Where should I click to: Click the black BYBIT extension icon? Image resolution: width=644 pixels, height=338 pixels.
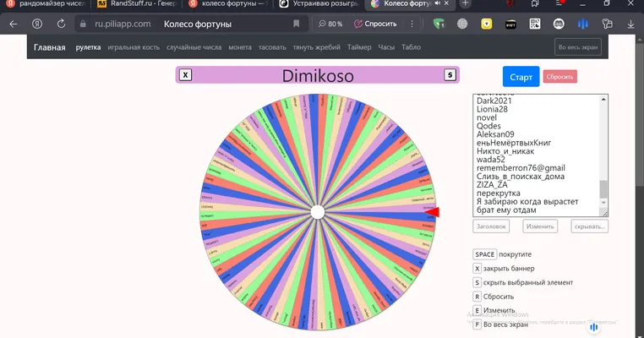(x=510, y=25)
